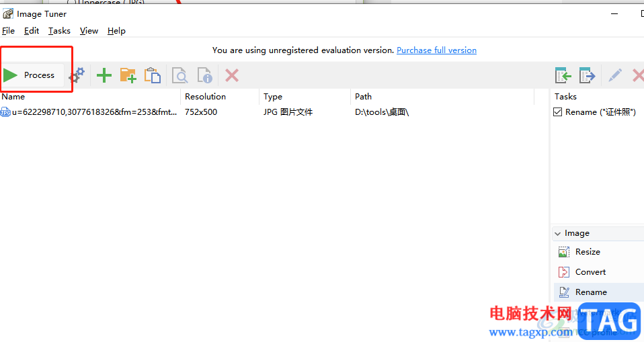The width and height of the screenshot is (644, 342).
Task: Start processing with the Process button
Action: coord(32,75)
